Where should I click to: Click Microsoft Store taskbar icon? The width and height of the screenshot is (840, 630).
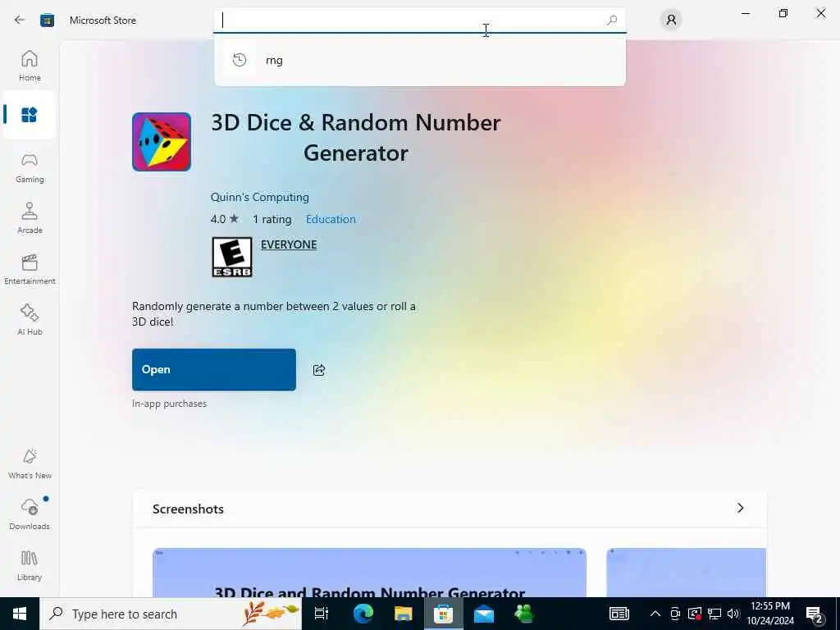coord(443,614)
